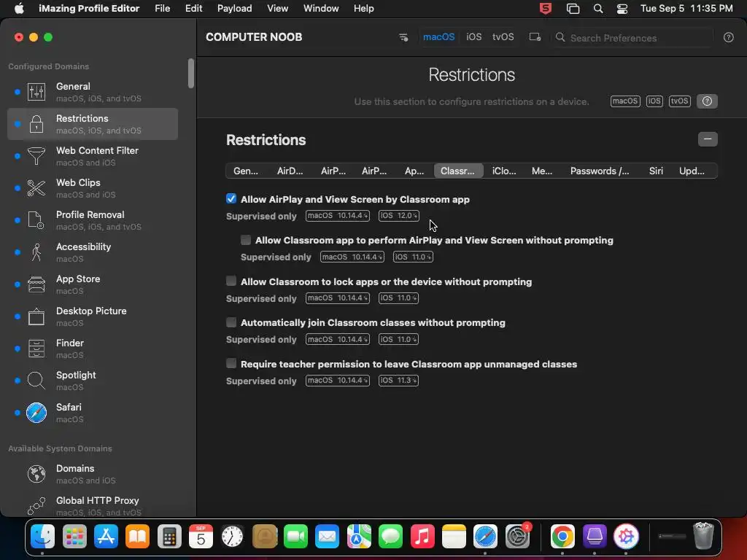The width and height of the screenshot is (747, 560).
Task: Filter by macOS platform in toolbar
Action: tap(438, 37)
